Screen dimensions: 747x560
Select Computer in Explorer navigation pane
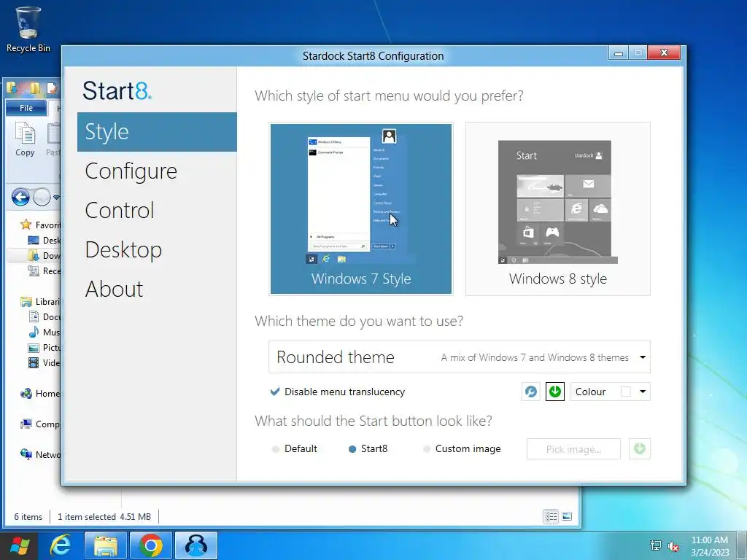click(x=41, y=424)
